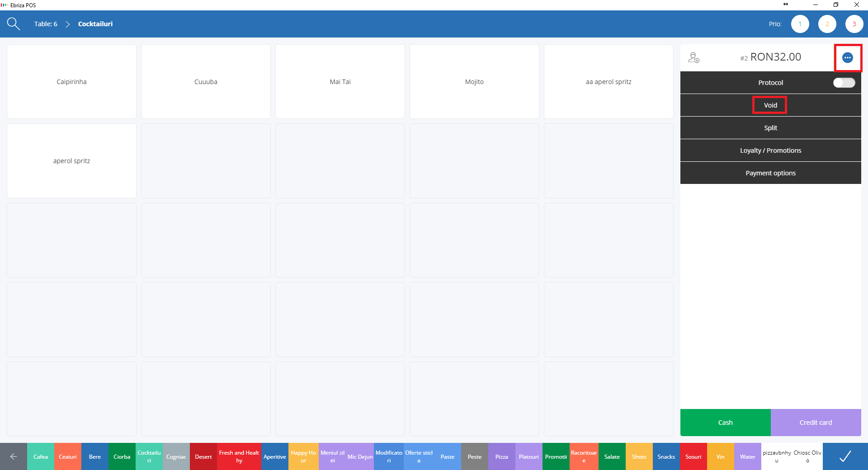The width and height of the screenshot is (868, 470).
Task: Switch to Cogniac category
Action: coord(176,456)
